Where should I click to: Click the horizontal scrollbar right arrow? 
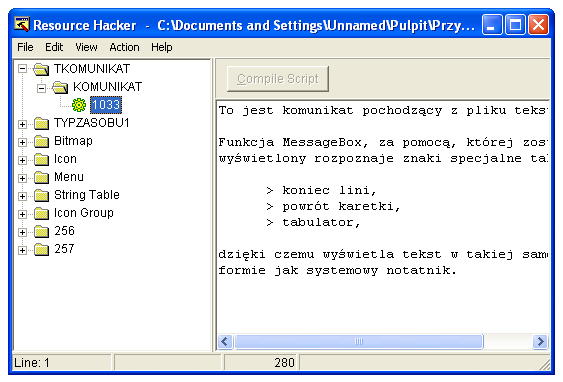click(540, 341)
